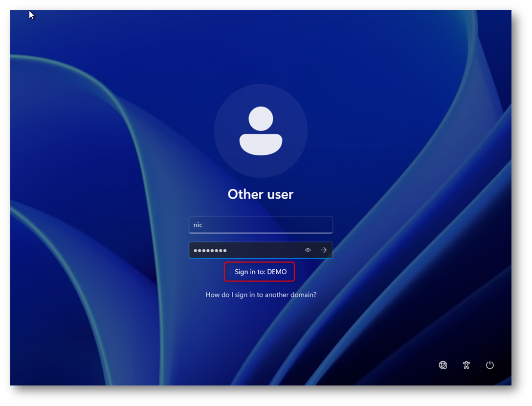Screen dimensions: 532x406
Task: Click the username field containing nic
Action: click(261, 225)
